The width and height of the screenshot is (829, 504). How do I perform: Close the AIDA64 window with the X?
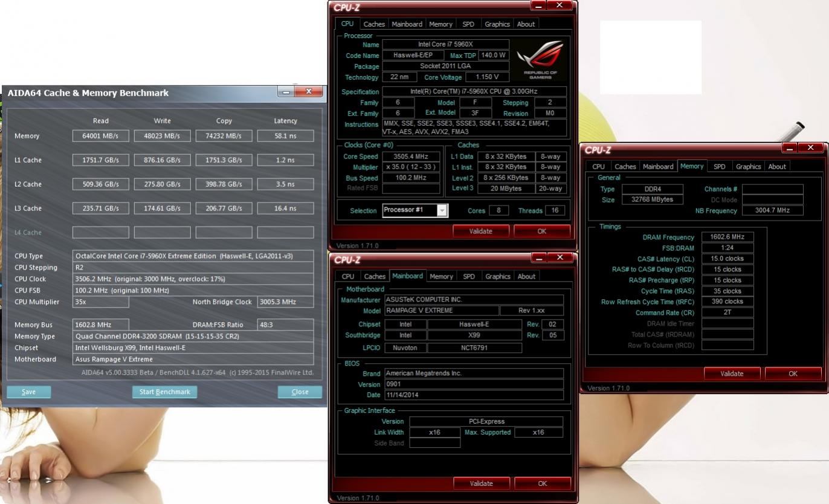click(309, 92)
